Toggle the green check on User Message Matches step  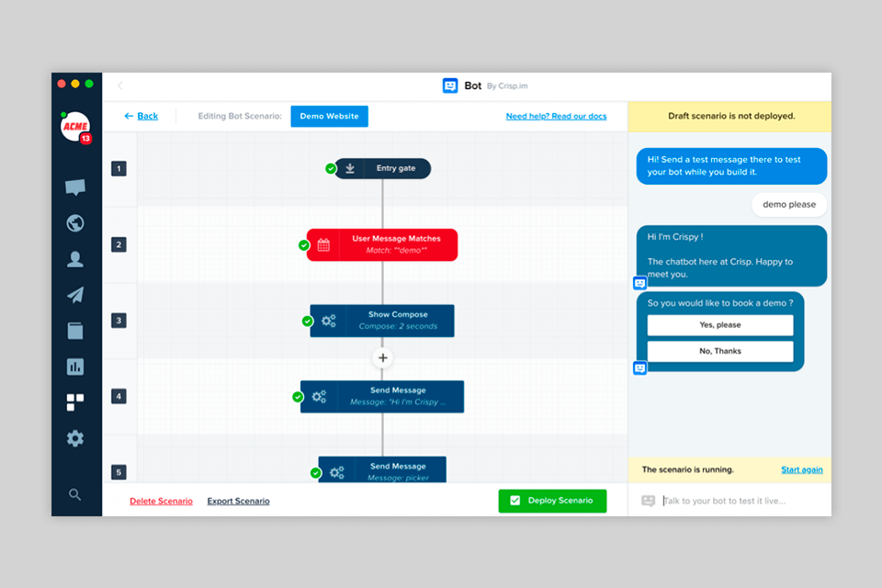303,244
